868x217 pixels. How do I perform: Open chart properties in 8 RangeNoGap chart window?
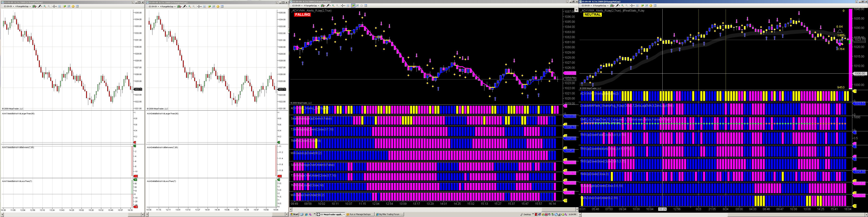pyautogui.click(x=655, y=6)
